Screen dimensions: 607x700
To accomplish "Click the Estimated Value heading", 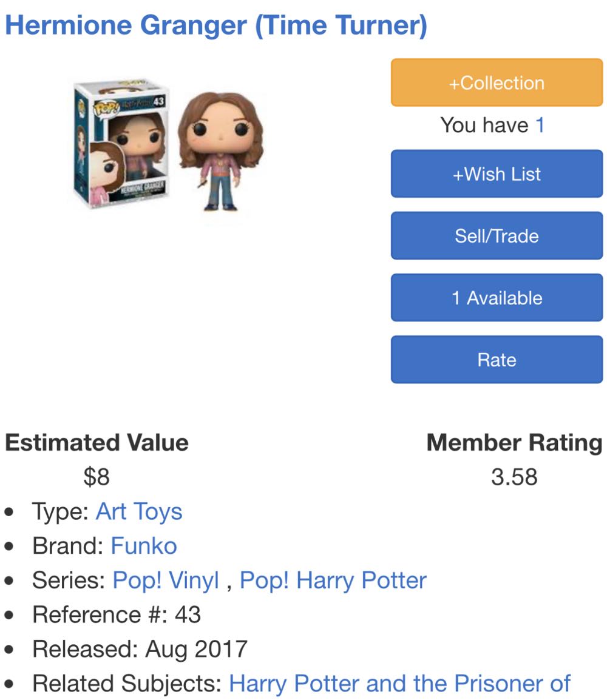I will tap(96, 443).
